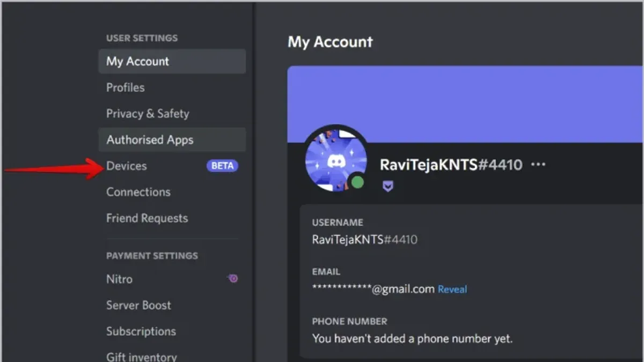Click the BETA badge next to Devices
Image resolution: width=644 pixels, height=362 pixels.
[x=222, y=166]
